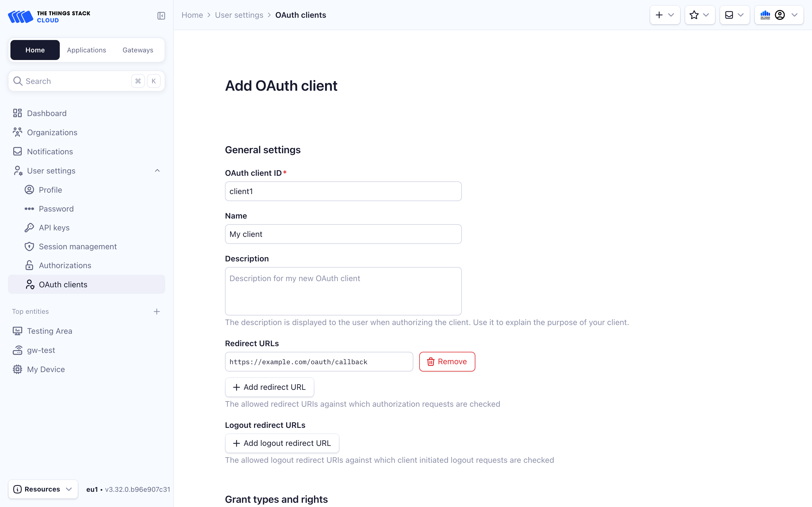The image size is (812, 507).
Task: Focus the Description text area
Action: click(343, 291)
